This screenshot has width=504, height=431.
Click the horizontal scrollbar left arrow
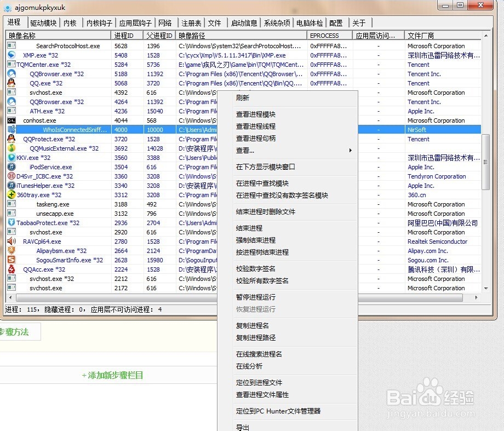(x=10, y=297)
